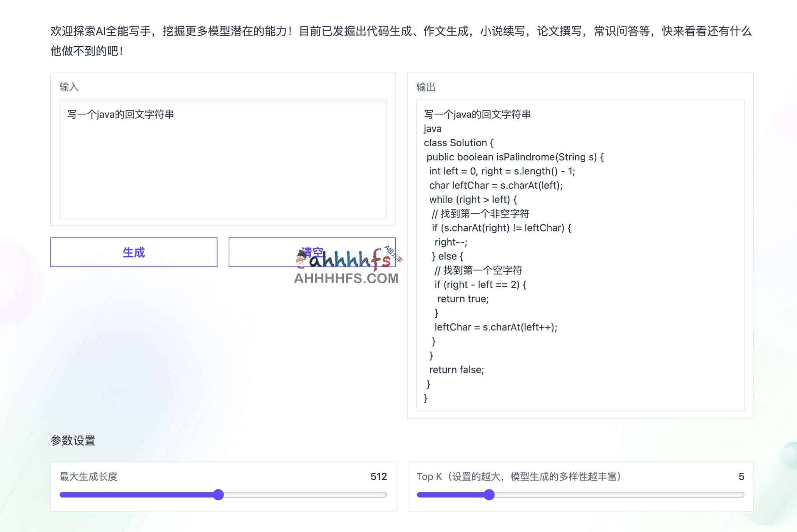This screenshot has height=532, width=797.
Task: Click the 'return false;' line in output
Action: tap(456, 370)
